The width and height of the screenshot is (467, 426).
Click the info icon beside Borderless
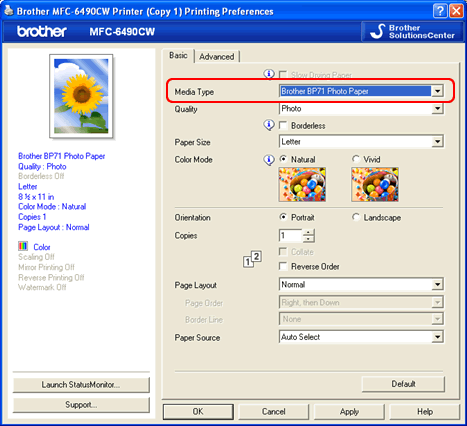[x=269, y=125]
